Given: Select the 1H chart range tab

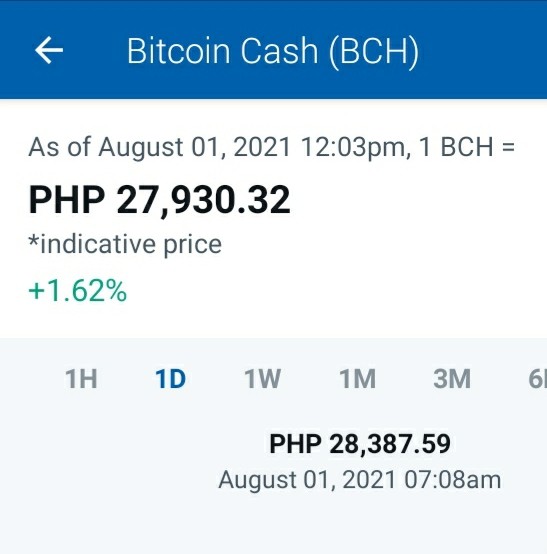Looking at the screenshot, I should 81,379.
